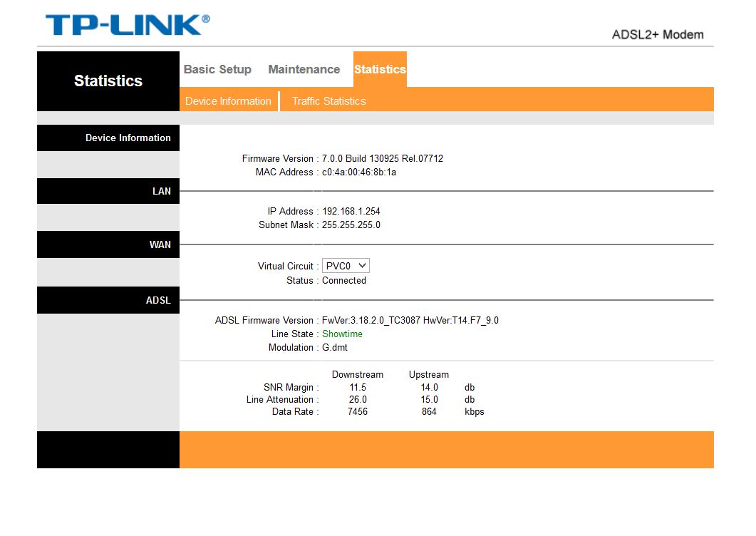Click the firmware version 7.0.0 text
The width and height of the screenshot is (756, 536).
click(x=383, y=158)
